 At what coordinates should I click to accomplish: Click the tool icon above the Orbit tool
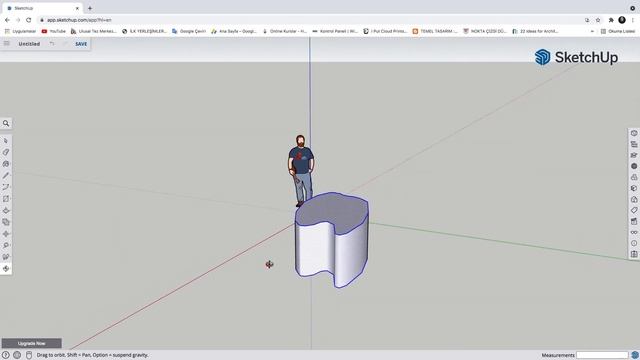[6, 257]
